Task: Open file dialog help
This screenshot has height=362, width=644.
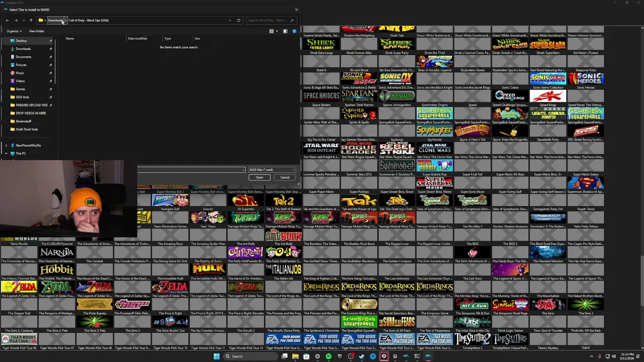Action: click(x=294, y=31)
